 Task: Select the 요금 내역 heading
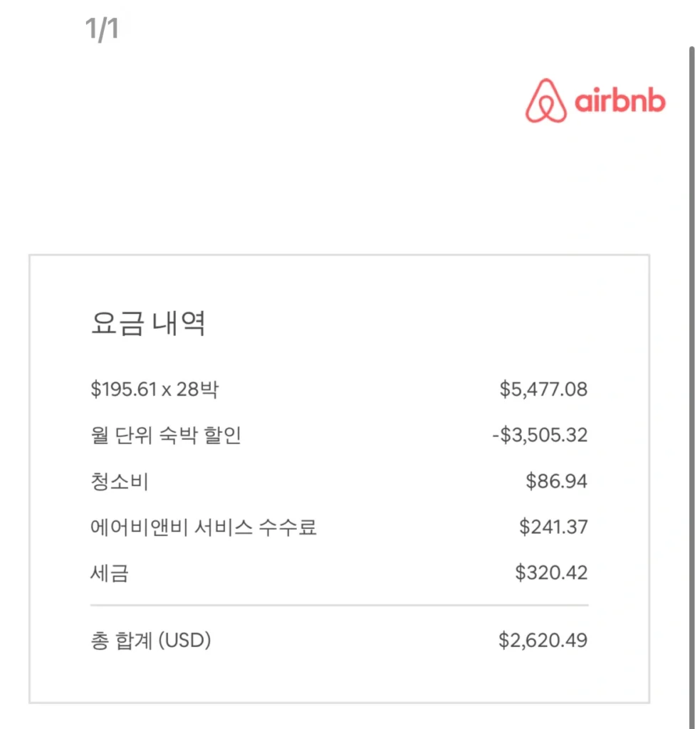(x=148, y=324)
